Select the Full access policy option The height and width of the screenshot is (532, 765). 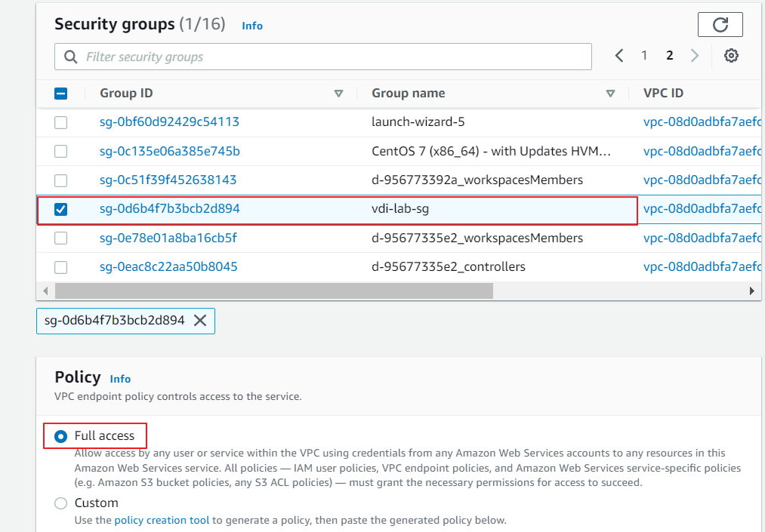(x=61, y=436)
